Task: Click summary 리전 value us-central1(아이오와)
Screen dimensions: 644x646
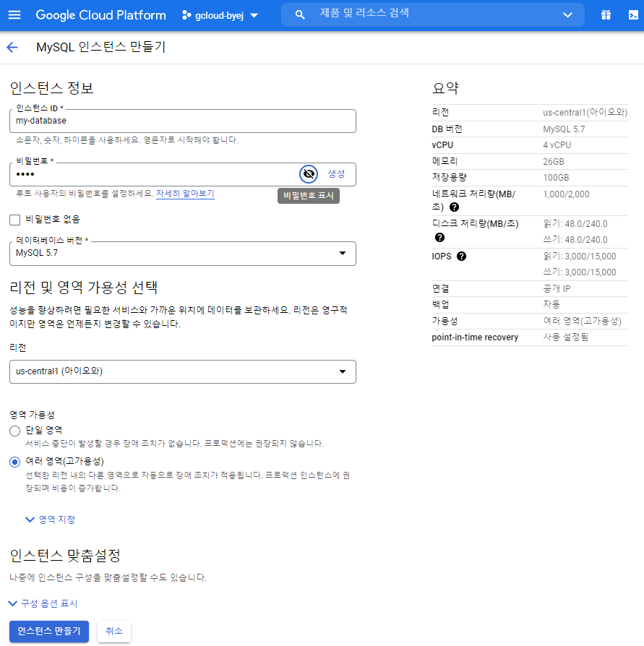Action: [x=585, y=113]
